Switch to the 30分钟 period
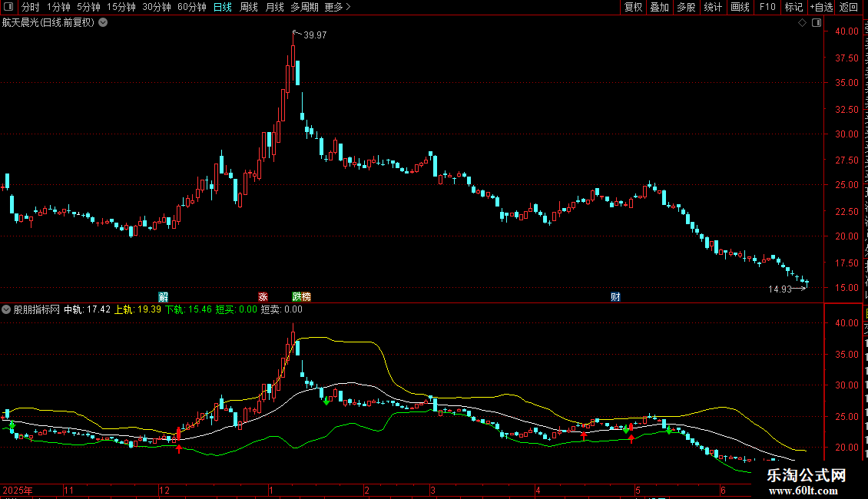 tap(157, 7)
